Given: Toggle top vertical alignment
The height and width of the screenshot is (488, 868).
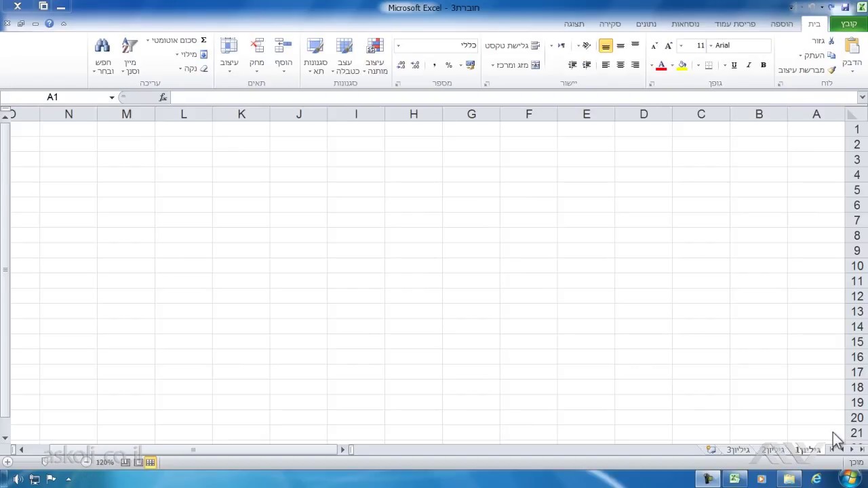Looking at the screenshot, I should point(635,45).
